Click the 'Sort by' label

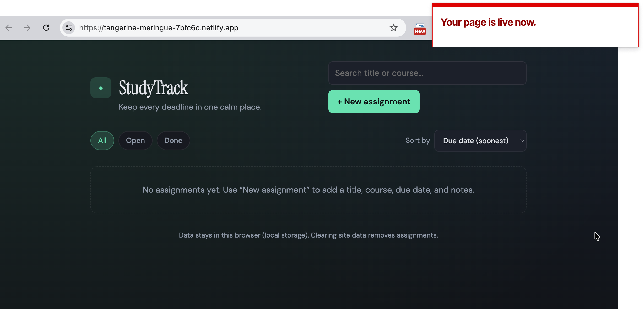[x=418, y=141]
